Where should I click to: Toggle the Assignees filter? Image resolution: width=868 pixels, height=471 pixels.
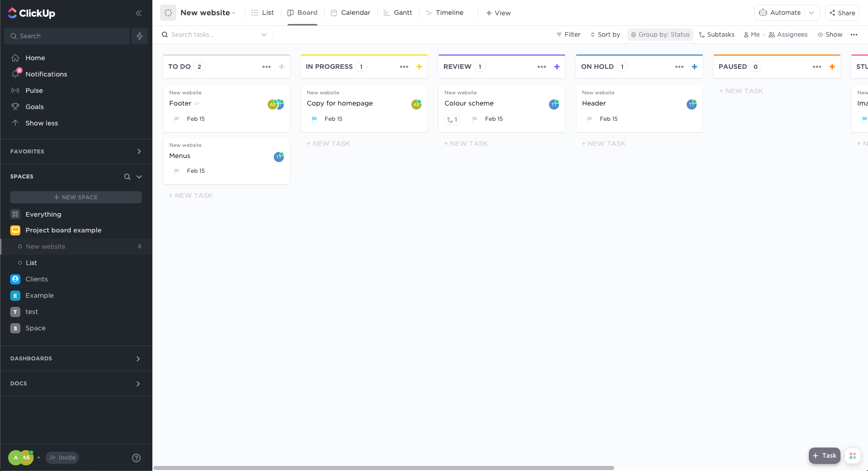[x=788, y=35]
